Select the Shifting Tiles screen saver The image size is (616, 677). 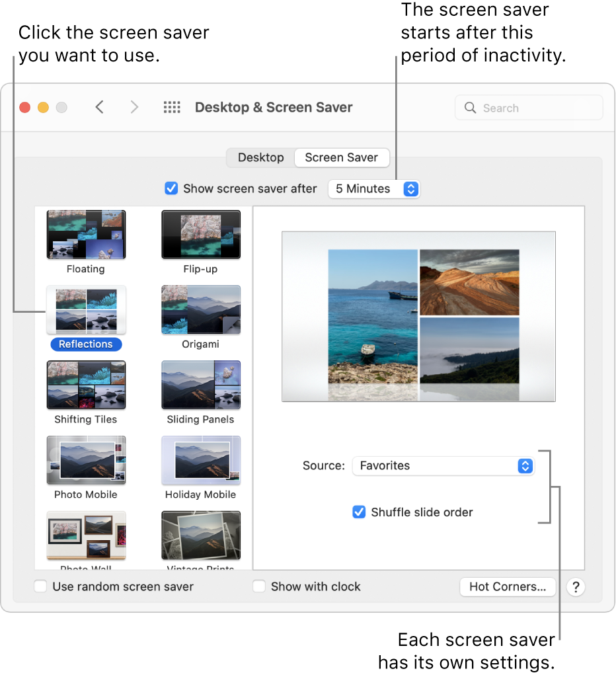click(x=86, y=385)
